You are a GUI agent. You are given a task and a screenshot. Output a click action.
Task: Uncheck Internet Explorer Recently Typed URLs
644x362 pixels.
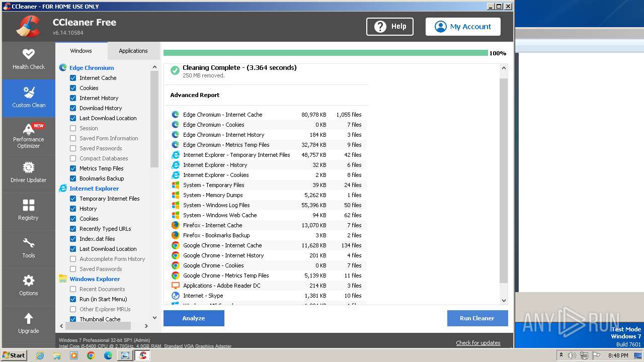pyautogui.click(x=73, y=229)
